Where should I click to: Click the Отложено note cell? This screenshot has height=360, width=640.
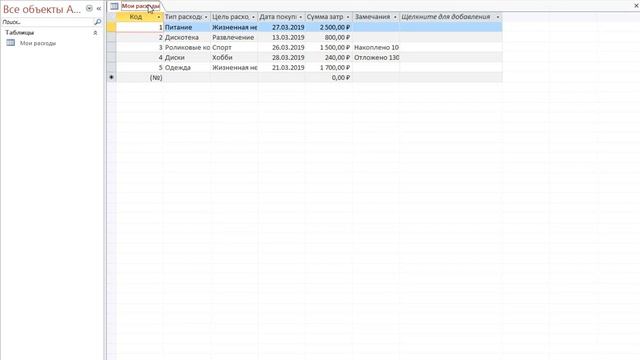(x=376, y=58)
